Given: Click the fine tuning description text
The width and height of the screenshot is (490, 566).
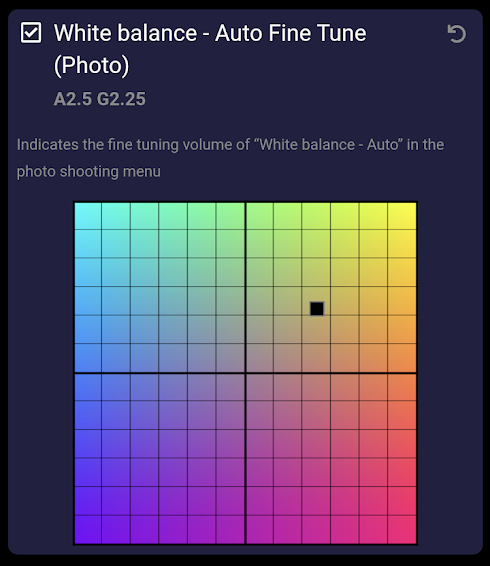Looking at the screenshot, I should 230,158.
